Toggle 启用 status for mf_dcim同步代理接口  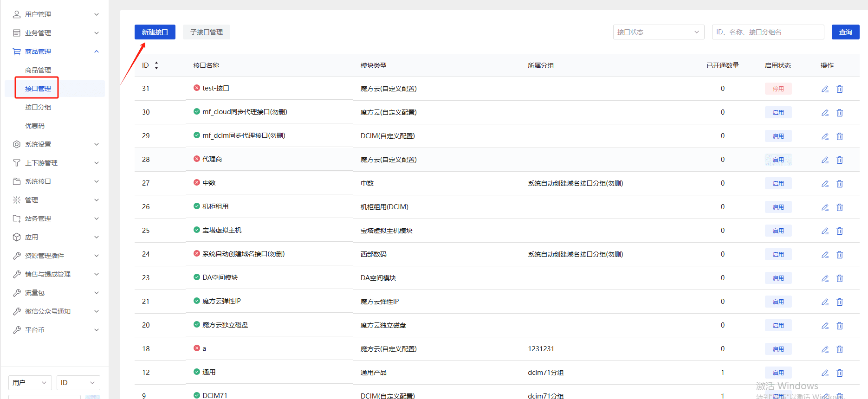(778, 136)
